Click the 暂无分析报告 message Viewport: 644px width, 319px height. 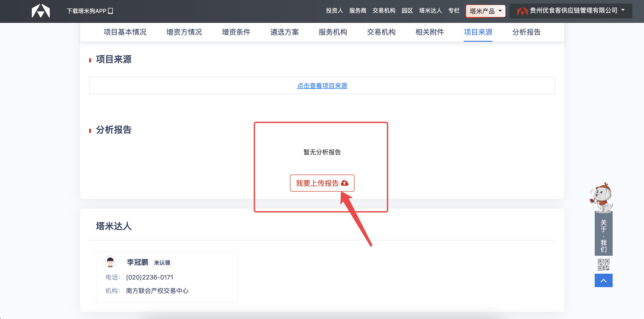point(322,152)
